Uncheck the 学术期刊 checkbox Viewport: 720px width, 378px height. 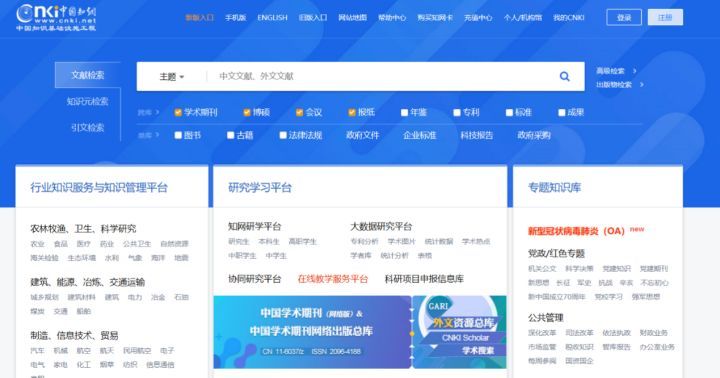pyautogui.click(x=178, y=113)
